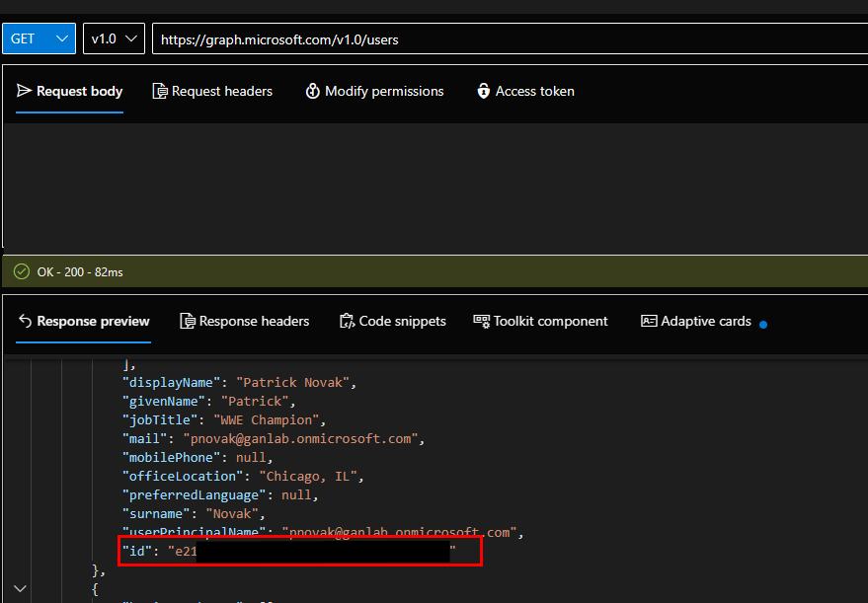
Task: Click the green success checkmark icon
Action: (22, 271)
